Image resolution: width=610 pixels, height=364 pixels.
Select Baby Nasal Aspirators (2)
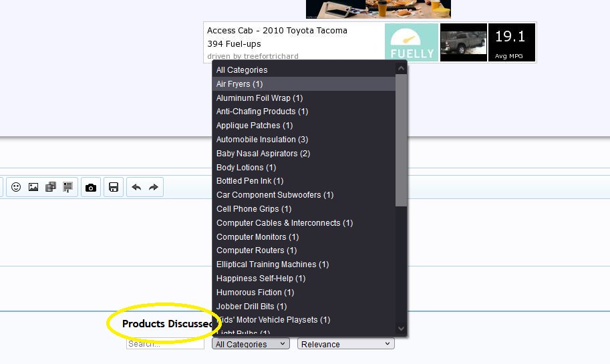pos(304,154)
